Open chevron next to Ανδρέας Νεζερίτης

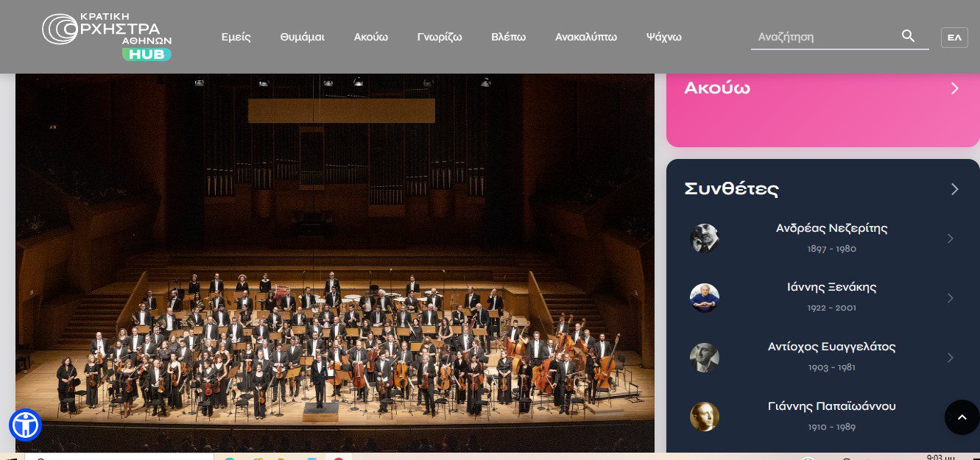pyautogui.click(x=950, y=238)
